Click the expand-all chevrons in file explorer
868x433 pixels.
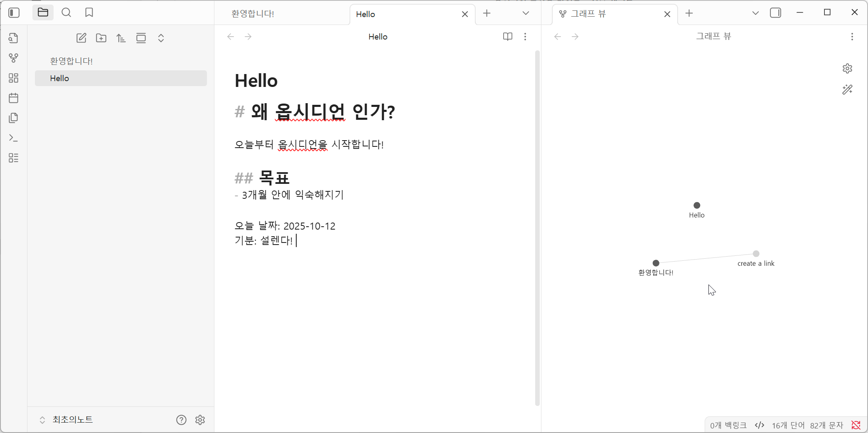(x=161, y=38)
